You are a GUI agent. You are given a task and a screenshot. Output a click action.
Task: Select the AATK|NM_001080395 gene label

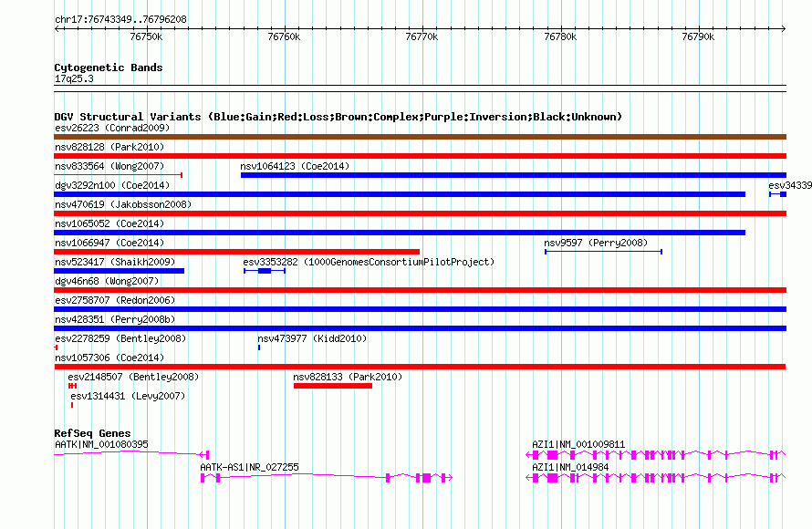click(101, 444)
